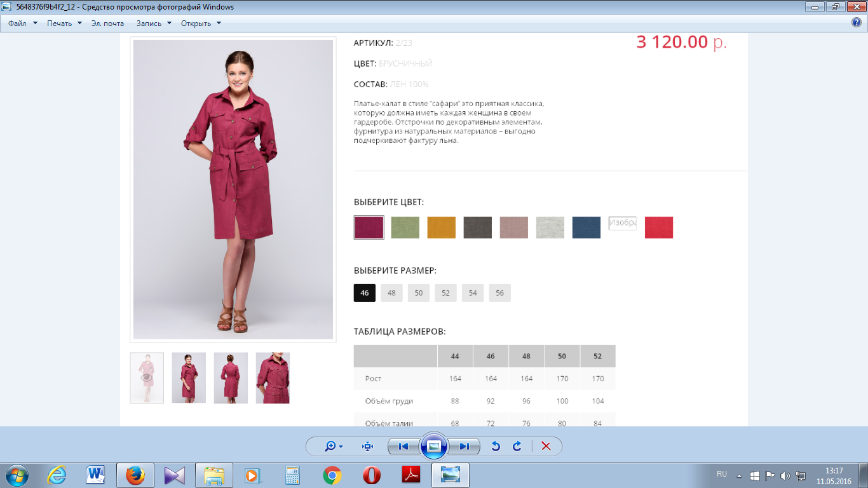Image resolution: width=868 pixels, height=488 pixels.
Task: Open the Файл menu
Action: click(17, 23)
